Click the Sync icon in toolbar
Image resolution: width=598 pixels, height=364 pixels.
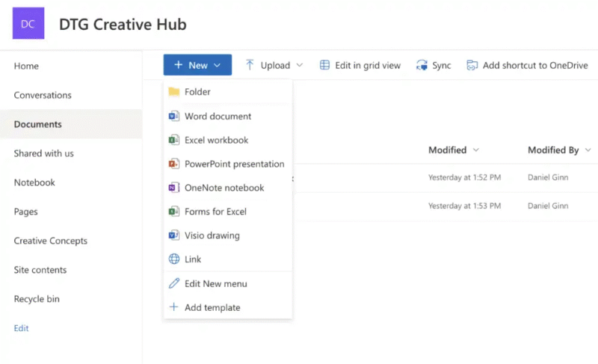pos(422,65)
